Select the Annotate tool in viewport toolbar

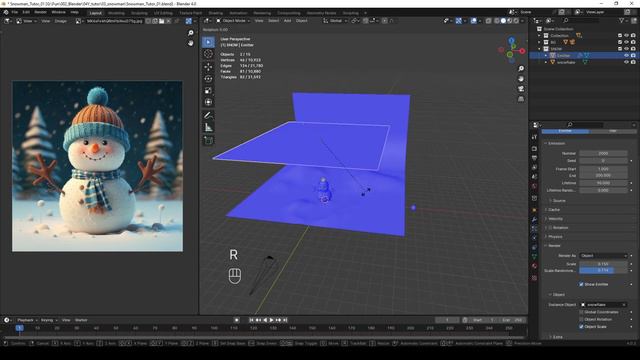pyautogui.click(x=208, y=116)
